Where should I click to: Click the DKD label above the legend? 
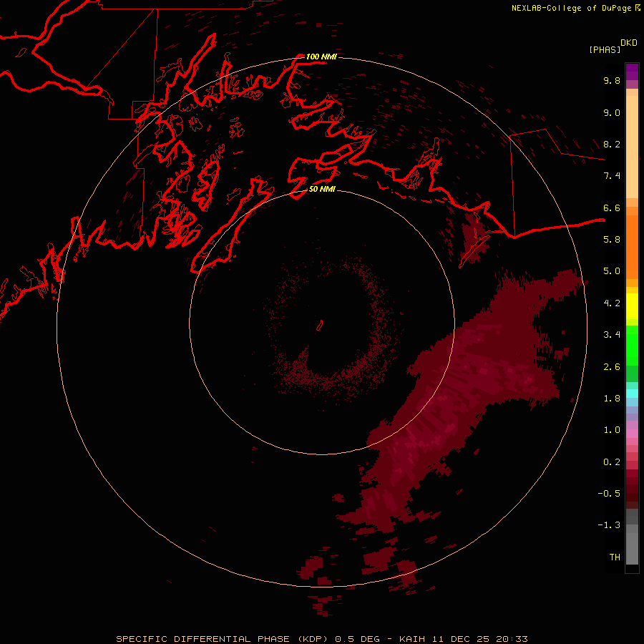point(628,43)
